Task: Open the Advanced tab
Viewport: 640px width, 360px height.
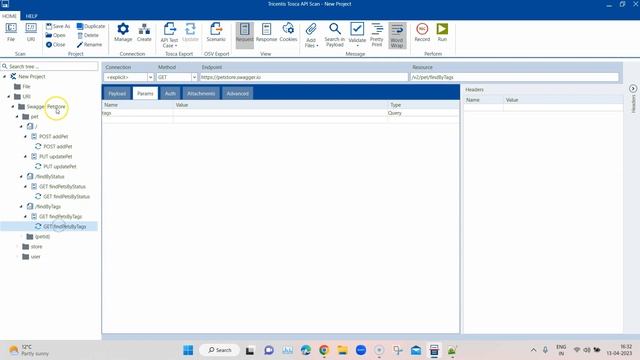Action: (x=238, y=93)
